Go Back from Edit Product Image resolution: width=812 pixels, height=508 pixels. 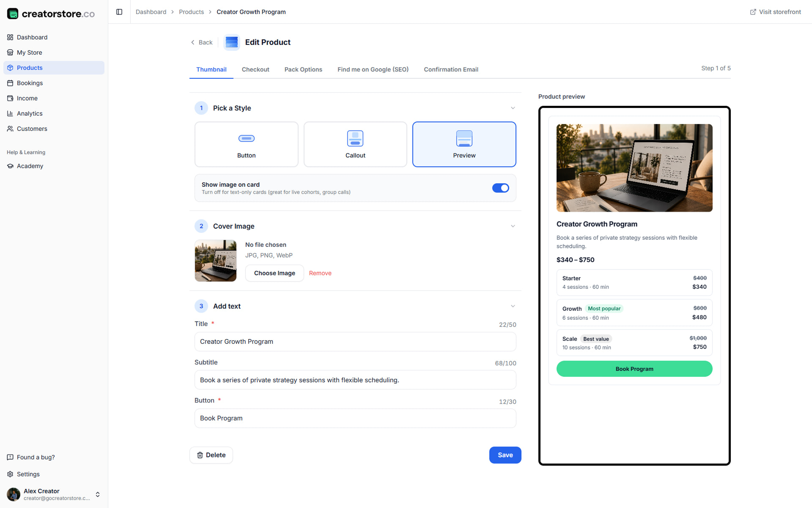[x=202, y=42]
